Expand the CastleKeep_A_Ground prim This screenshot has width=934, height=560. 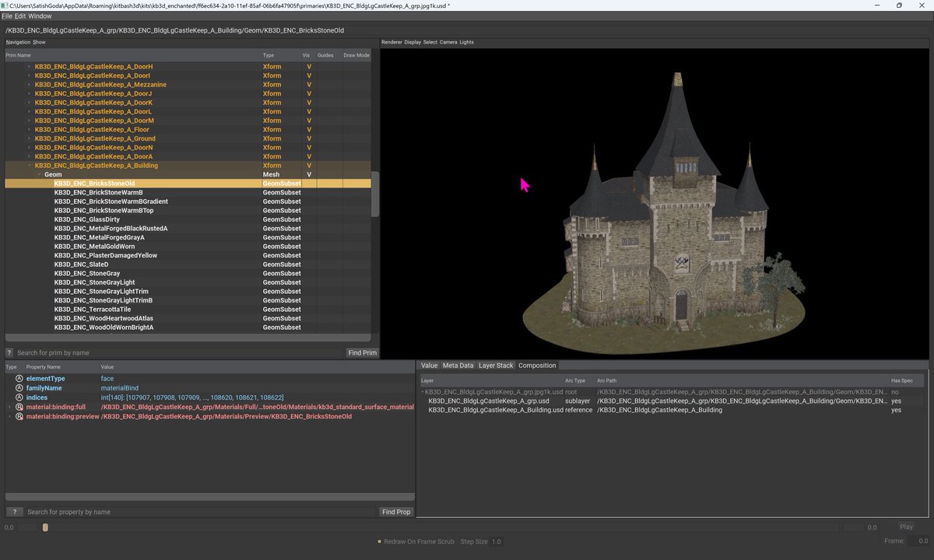coord(30,138)
